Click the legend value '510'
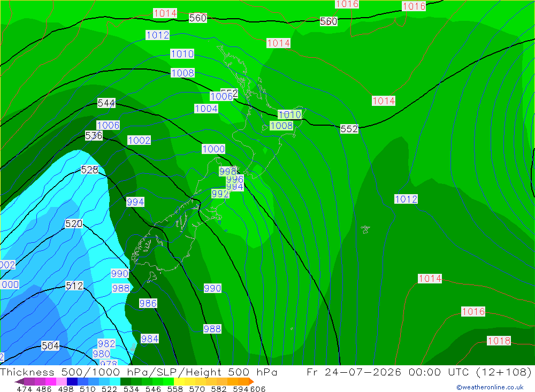The height and width of the screenshot is (392, 535). 88,389
